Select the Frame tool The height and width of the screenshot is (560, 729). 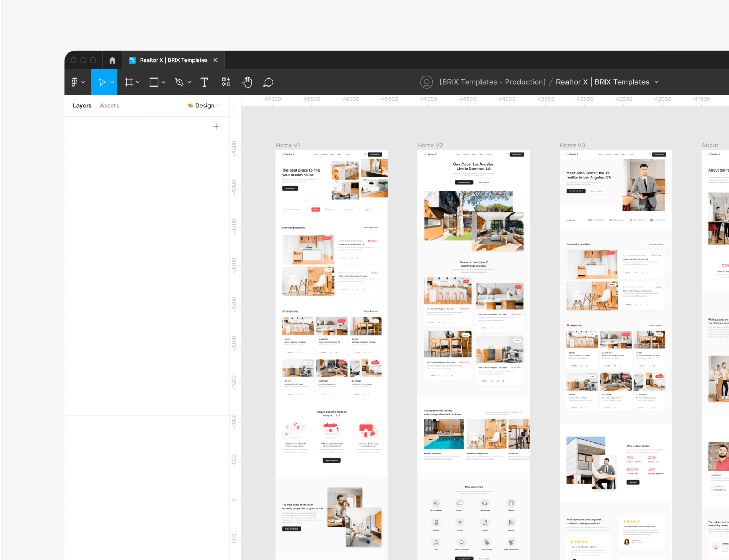(128, 82)
